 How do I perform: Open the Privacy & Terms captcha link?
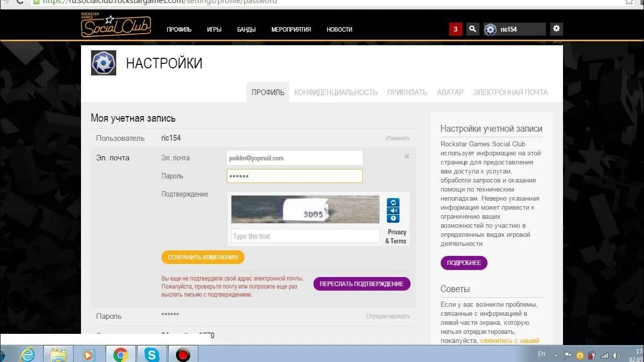(x=396, y=236)
